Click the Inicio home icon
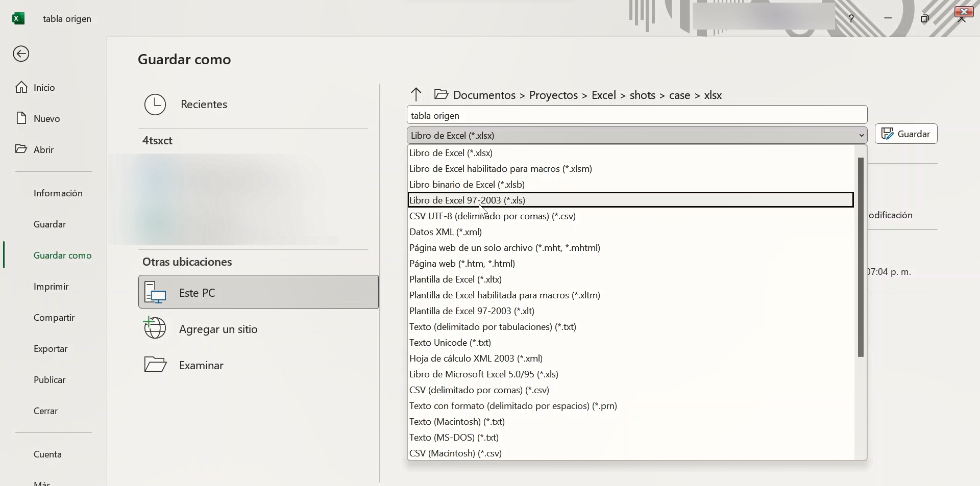 click(21, 87)
